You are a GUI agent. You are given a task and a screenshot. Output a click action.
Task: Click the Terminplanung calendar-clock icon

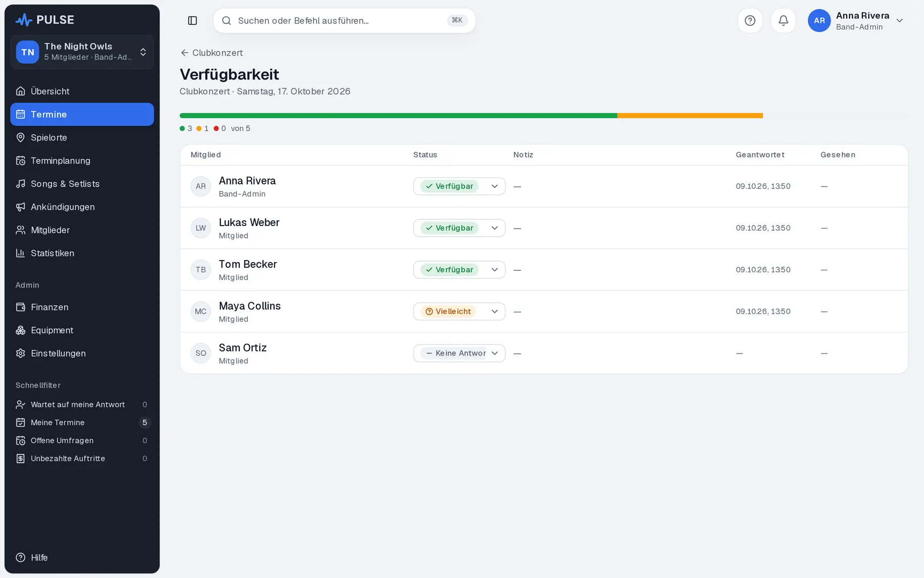coord(21,160)
